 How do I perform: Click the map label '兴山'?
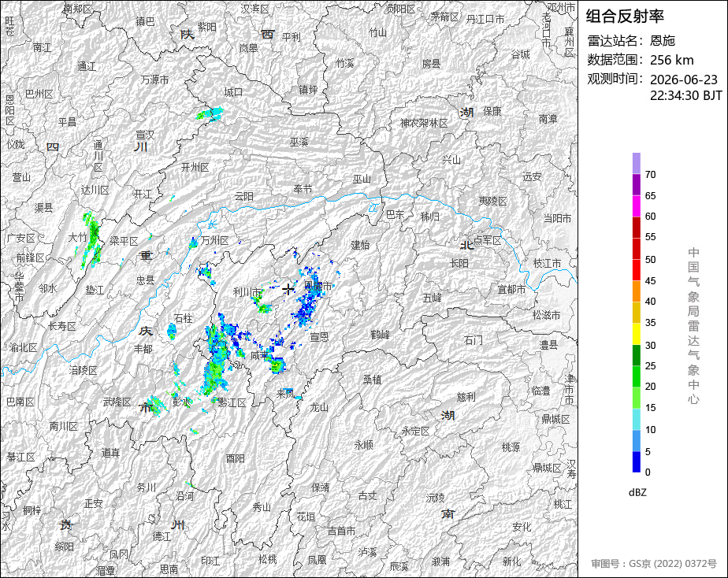(451, 160)
